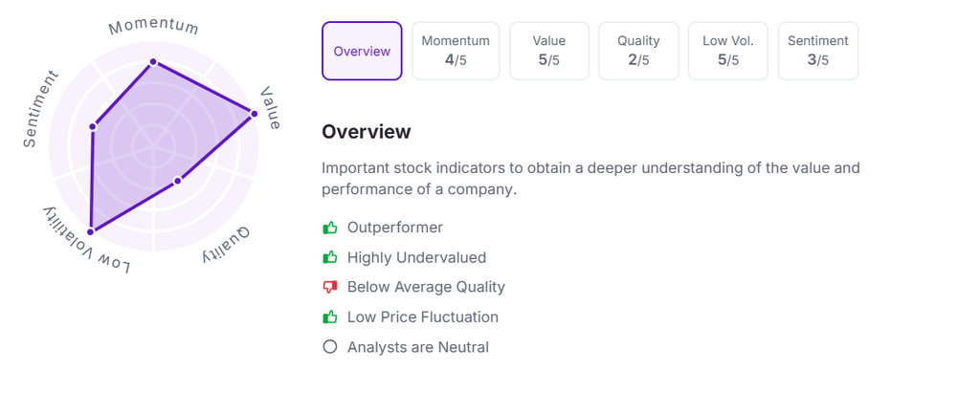
Task: Click the Sentiment data point on radar chart
Action: (93, 126)
